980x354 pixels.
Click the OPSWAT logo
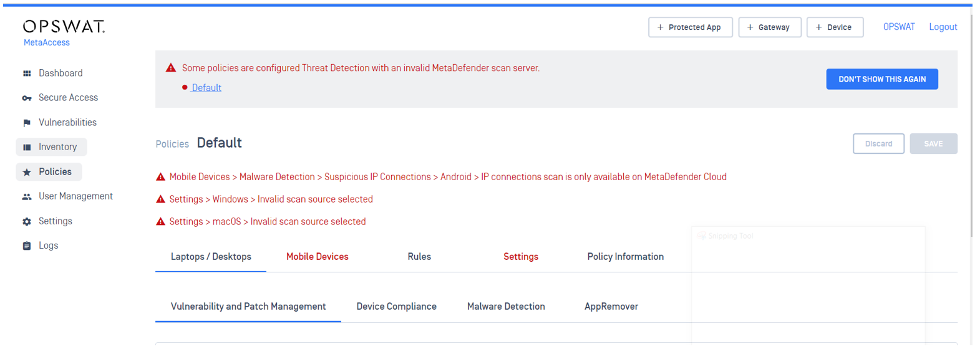(x=64, y=26)
